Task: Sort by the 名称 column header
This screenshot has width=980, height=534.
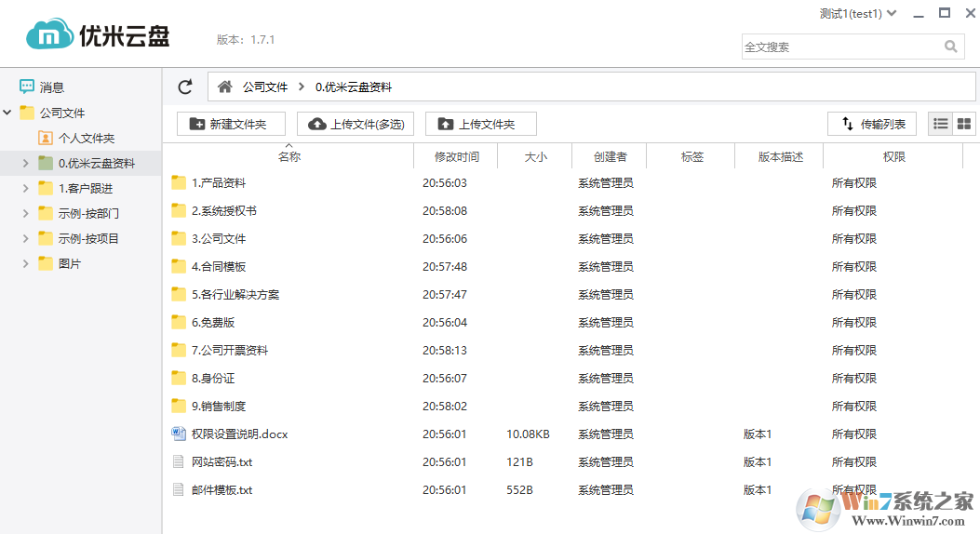Action: 289,156
